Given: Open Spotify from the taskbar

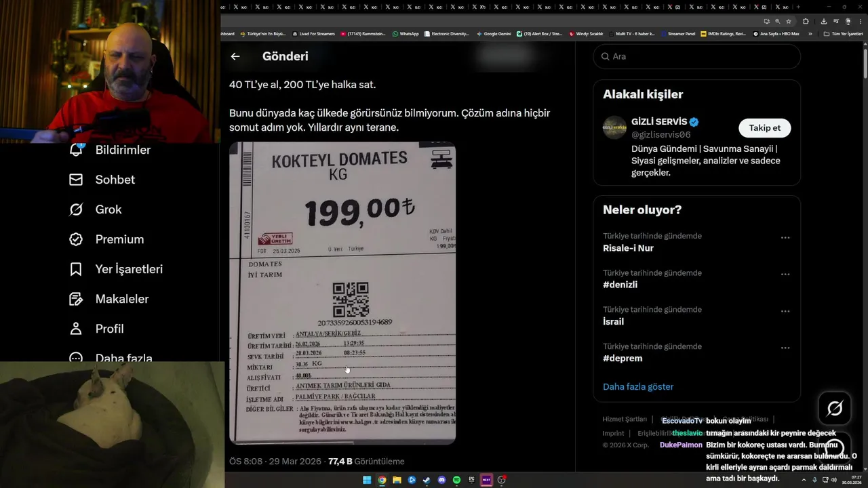Looking at the screenshot, I should click(x=456, y=480).
